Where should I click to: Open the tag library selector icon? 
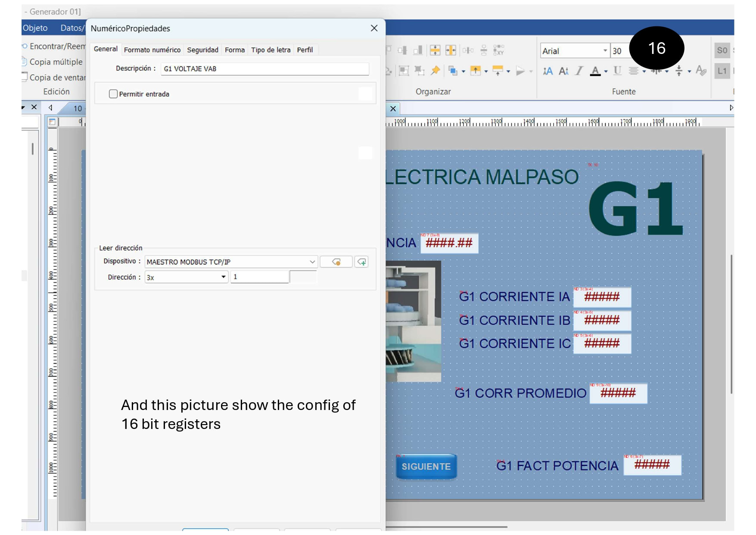pos(336,262)
